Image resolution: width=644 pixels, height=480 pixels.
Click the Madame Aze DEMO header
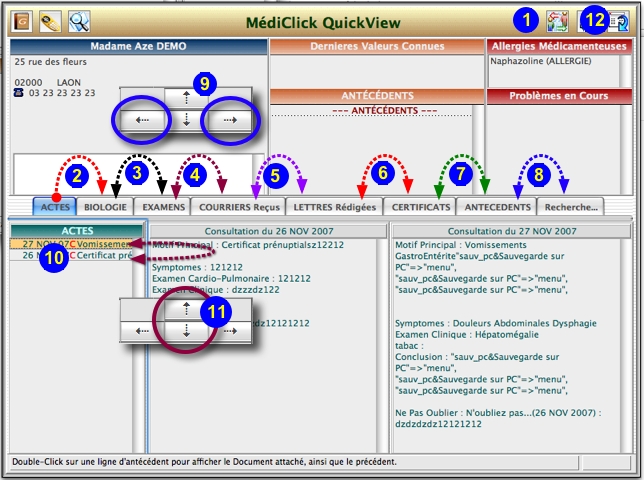coord(138,46)
